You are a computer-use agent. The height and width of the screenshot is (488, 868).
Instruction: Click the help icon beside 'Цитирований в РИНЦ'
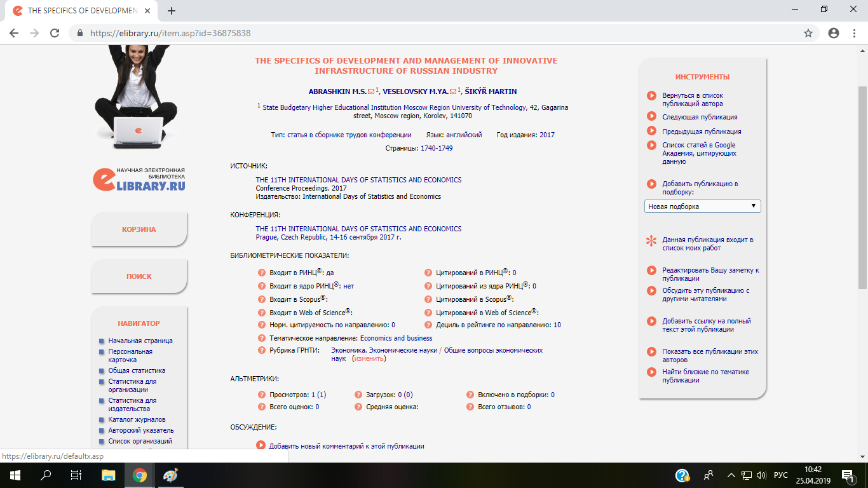(429, 273)
